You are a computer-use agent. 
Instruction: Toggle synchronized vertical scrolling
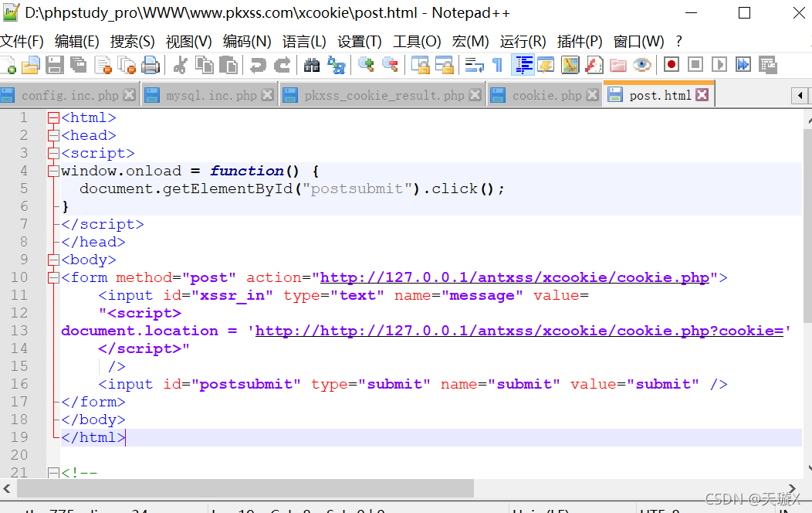pos(421,66)
